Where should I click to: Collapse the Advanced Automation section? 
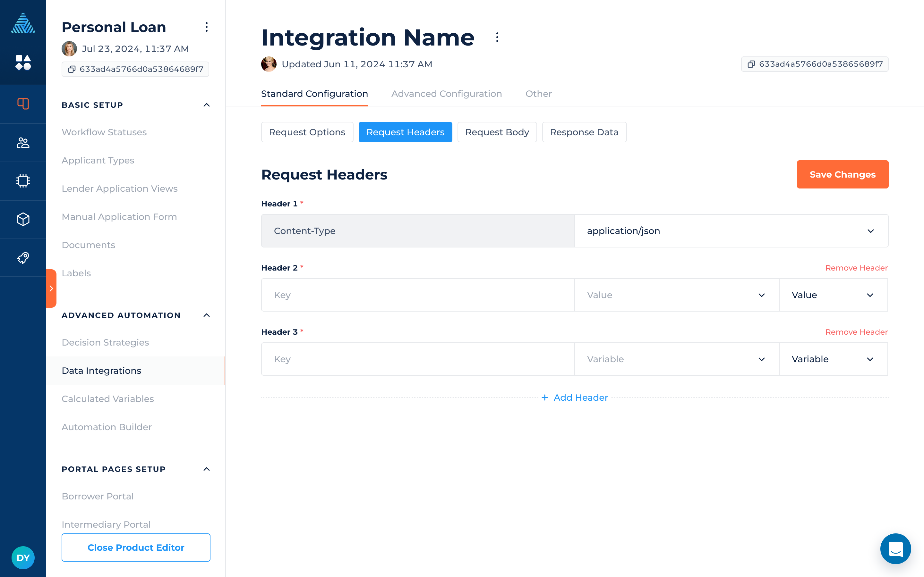207,315
